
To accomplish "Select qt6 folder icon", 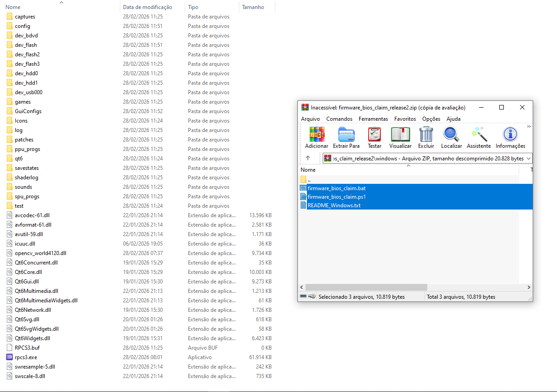I will click(9, 159).
